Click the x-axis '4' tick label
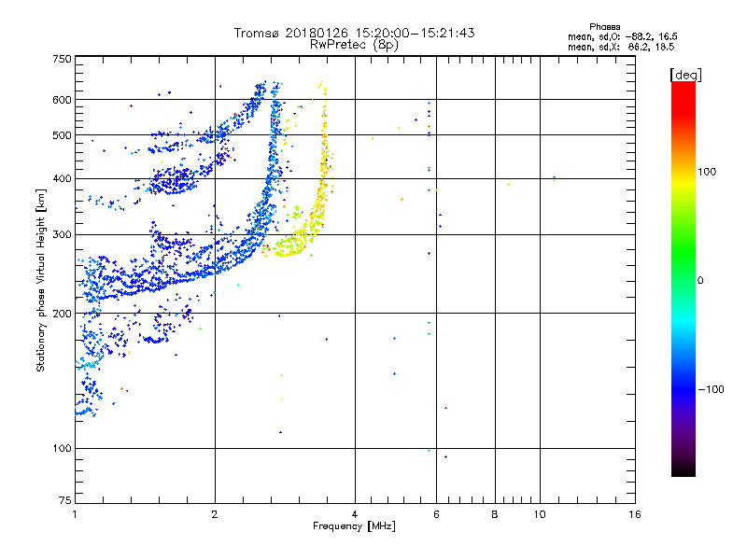The width and height of the screenshot is (747, 560). (x=355, y=514)
